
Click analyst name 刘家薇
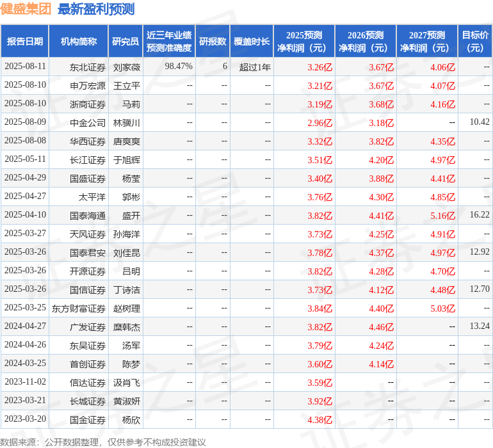tap(127, 67)
